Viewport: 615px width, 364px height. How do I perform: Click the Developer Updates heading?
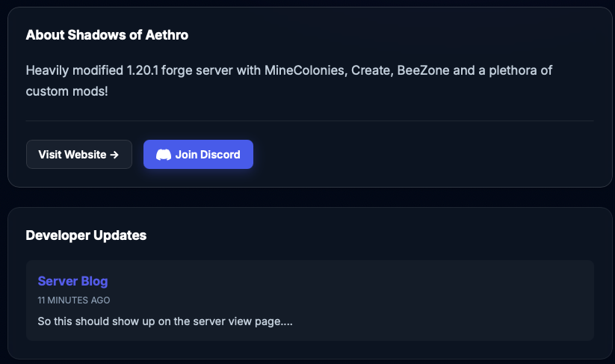point(86,235)
